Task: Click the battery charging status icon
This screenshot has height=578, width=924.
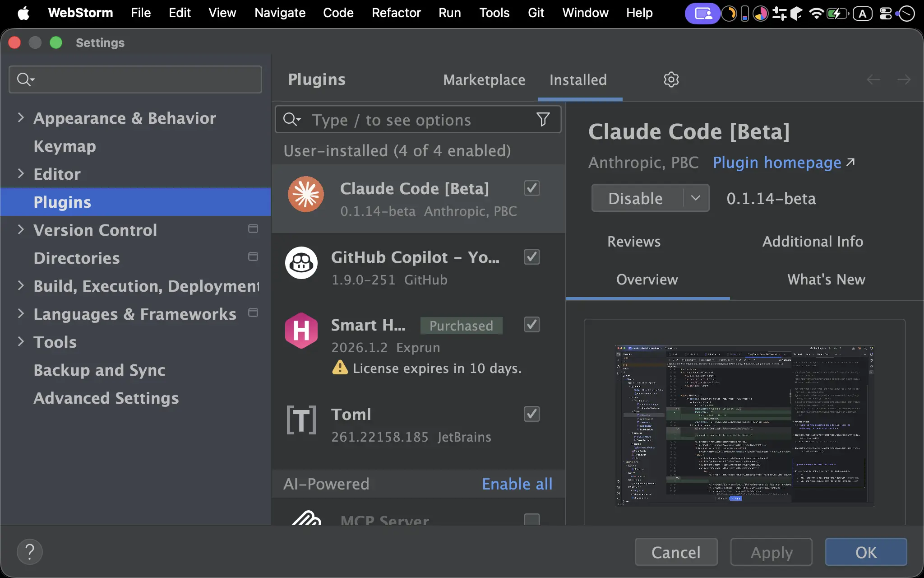Action: pyautogui.click(x=837, y=14)
